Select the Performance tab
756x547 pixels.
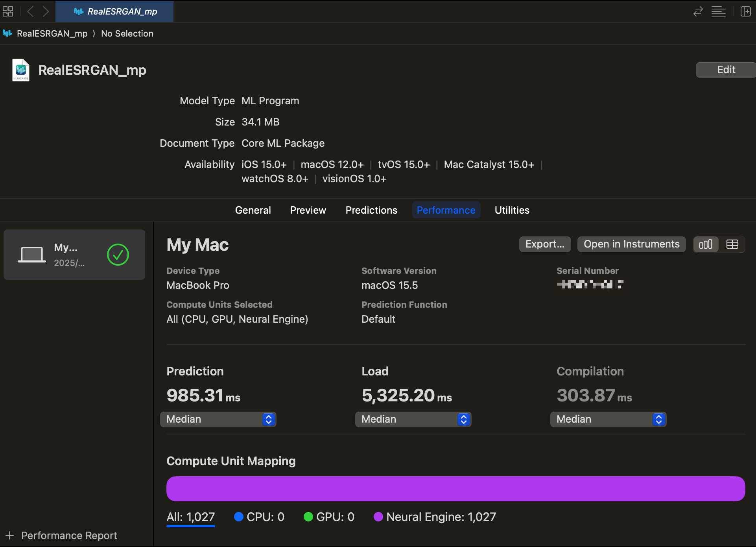pos(446,210)
